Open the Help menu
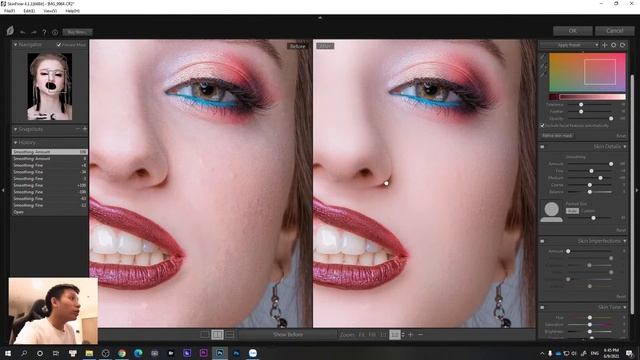Screen dimensions: 640x360 click(72, 11)
